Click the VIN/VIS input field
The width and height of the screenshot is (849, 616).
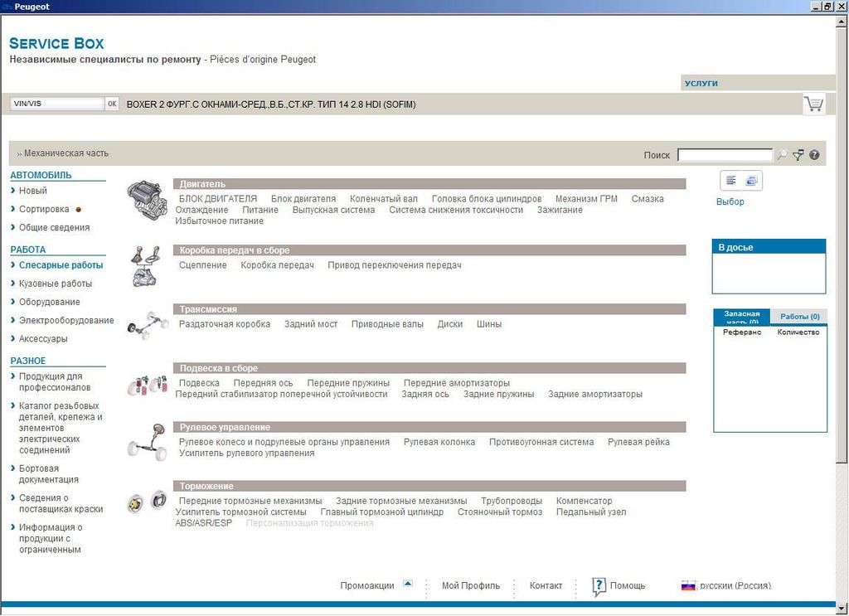(x=56, y=104)
